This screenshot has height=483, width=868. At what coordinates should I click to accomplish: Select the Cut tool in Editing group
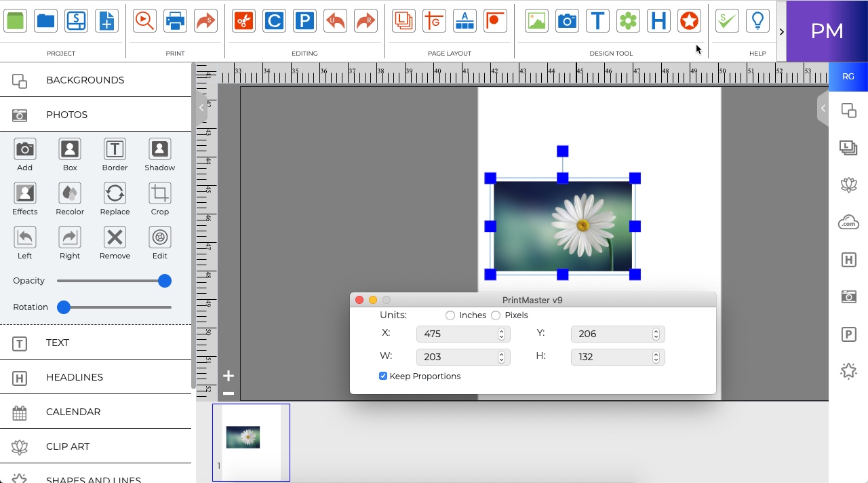[243, 20]
